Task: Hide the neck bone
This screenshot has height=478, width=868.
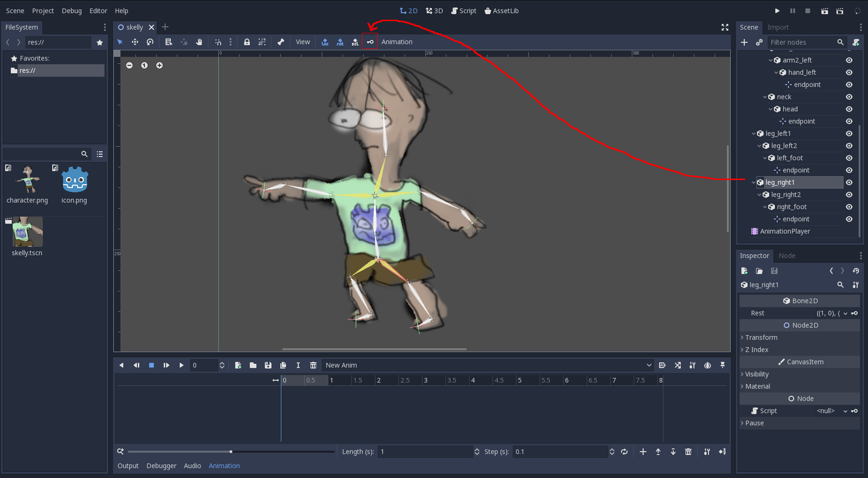Action: tap(849, 97)
